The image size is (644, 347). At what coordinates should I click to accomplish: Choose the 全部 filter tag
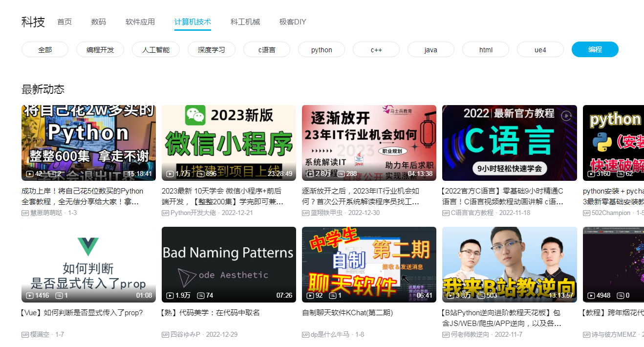coord(45,50)
